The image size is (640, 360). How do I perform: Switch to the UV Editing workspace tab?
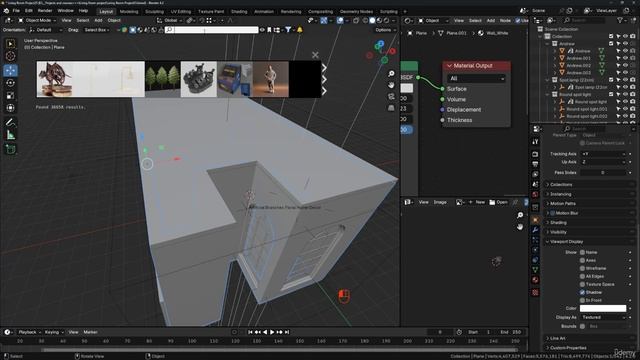pyautogui.click(x=181, y=11)
